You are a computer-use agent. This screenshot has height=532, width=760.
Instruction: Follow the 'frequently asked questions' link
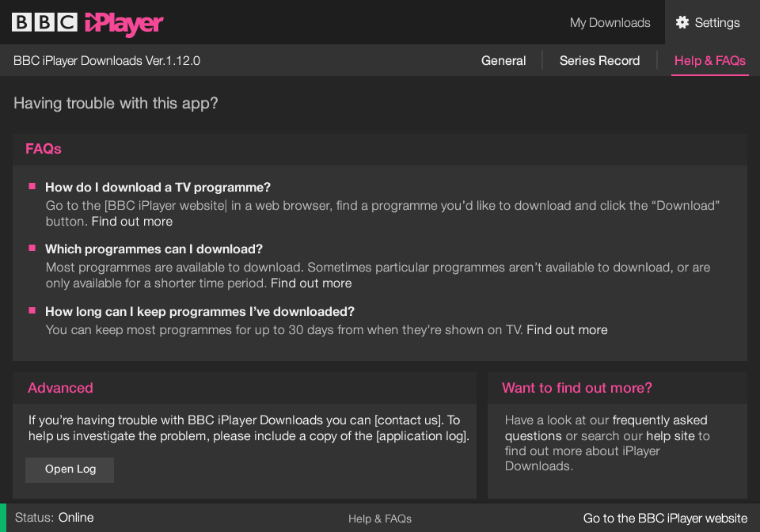606,427
